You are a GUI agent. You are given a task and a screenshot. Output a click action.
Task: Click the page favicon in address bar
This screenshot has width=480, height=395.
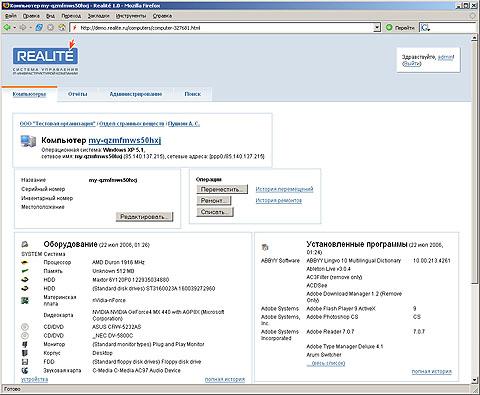75,28
